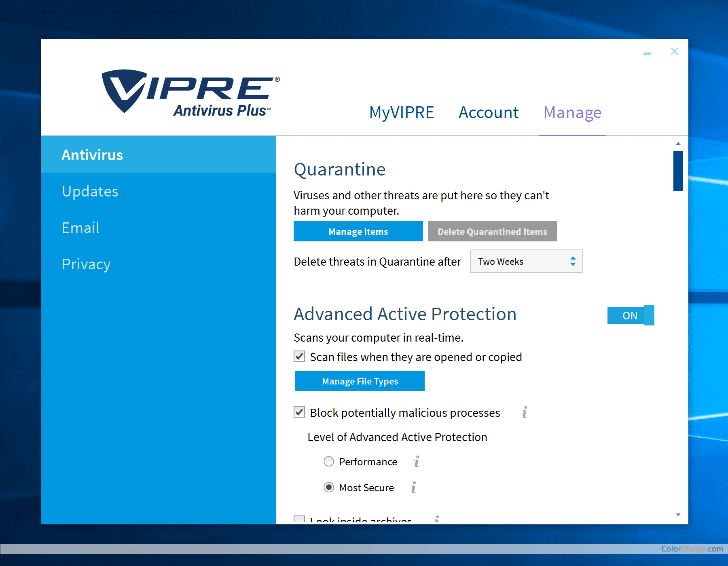Click the Manage File Types button

point(360,381)
